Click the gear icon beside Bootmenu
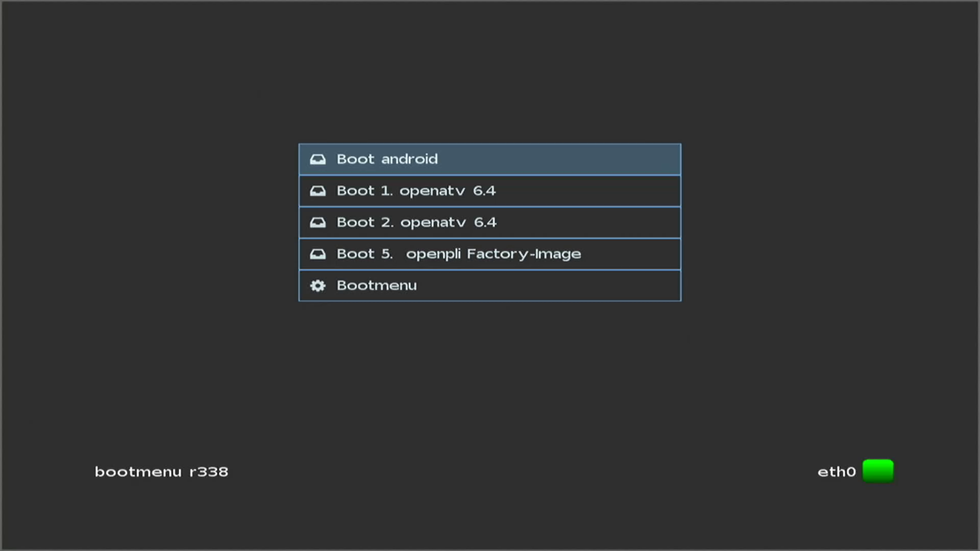Screen dimensions: 980x551 (x=317, y=286)
